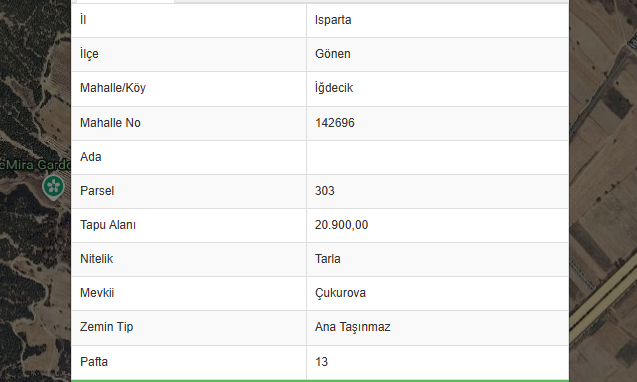Click the Pafta value 13

(x=321, y=362)
